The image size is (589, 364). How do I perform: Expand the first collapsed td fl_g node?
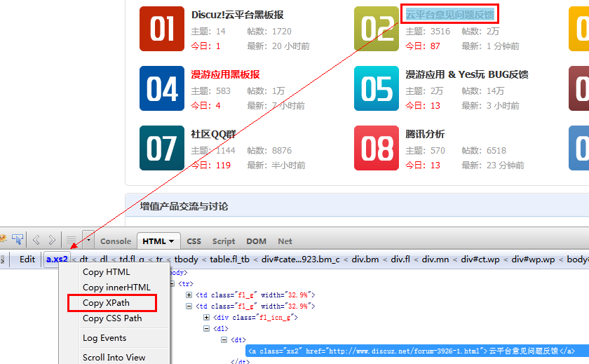[189, 295]
